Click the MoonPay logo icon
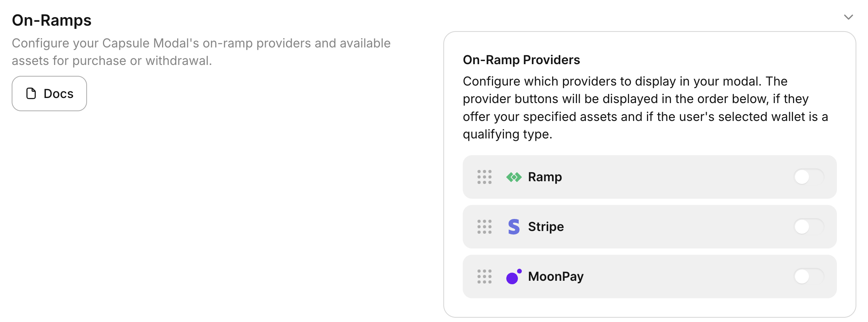 coord(513,276)
